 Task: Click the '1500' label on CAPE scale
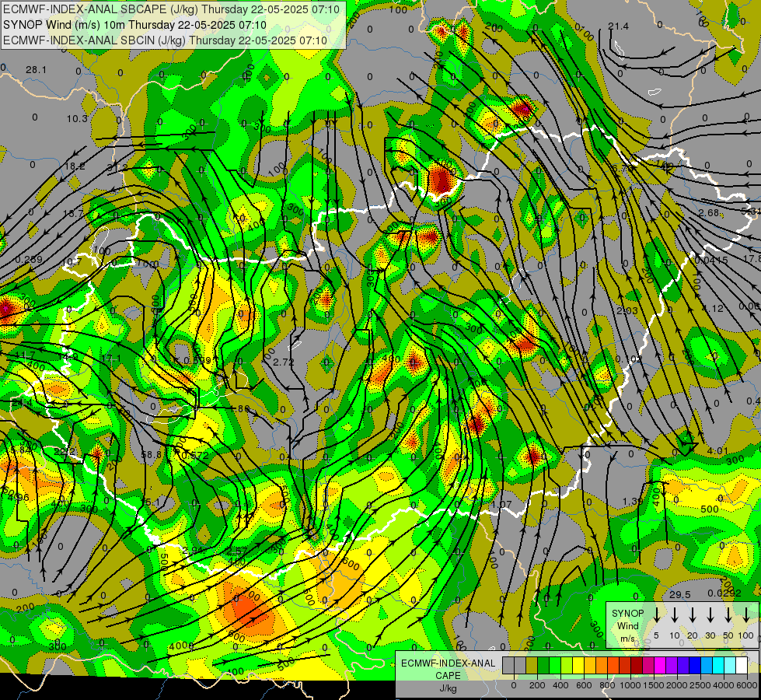coord(654,685)
